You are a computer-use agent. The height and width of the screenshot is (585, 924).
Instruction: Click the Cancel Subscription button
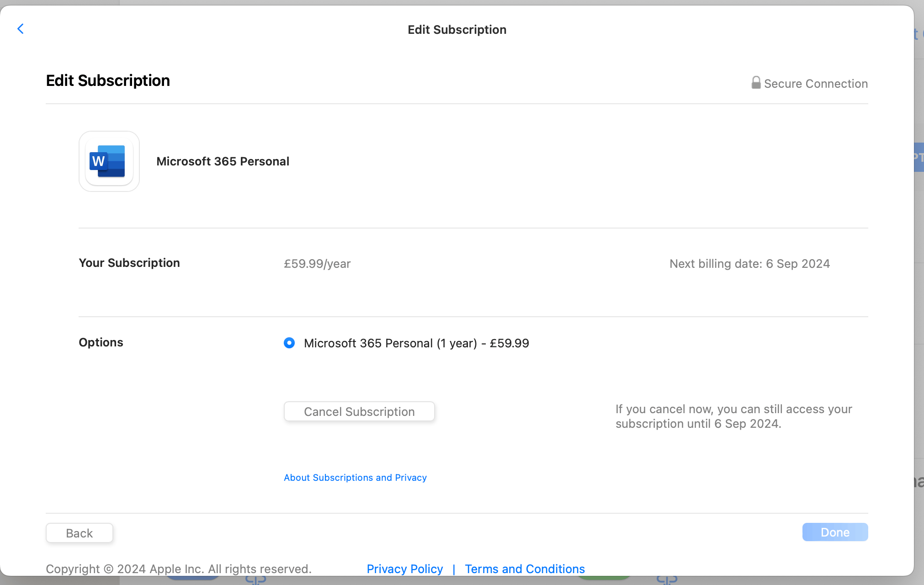359,411
